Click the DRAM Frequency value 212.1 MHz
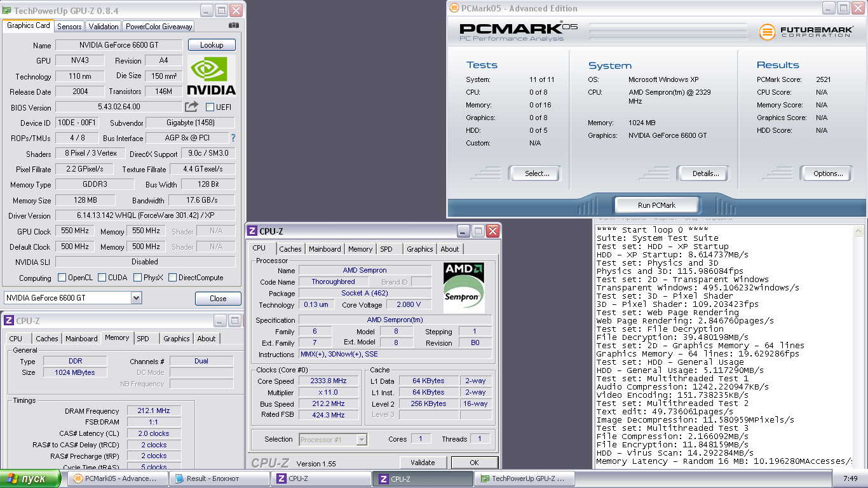The height and width of the screenshot is (488, 868). click(x=154, y=411)
